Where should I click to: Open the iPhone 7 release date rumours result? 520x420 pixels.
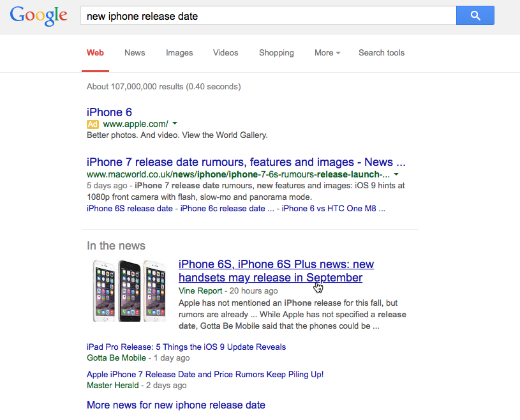point(251,161)
